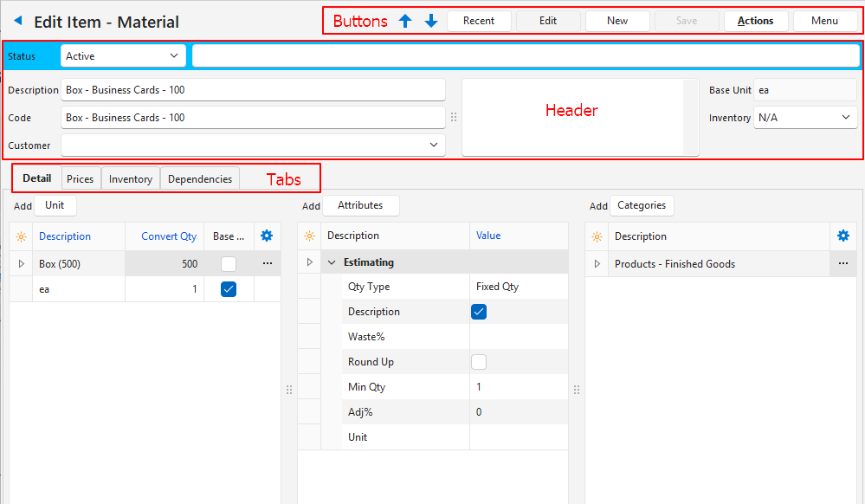The image size is (865, 504).
Task: Click the blue up arrow navigation icon
Action: [x=404, y=21]
